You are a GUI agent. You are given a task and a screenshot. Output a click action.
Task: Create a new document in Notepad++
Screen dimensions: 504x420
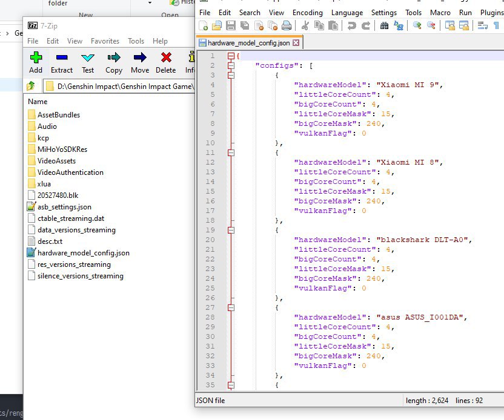[203, 25]
